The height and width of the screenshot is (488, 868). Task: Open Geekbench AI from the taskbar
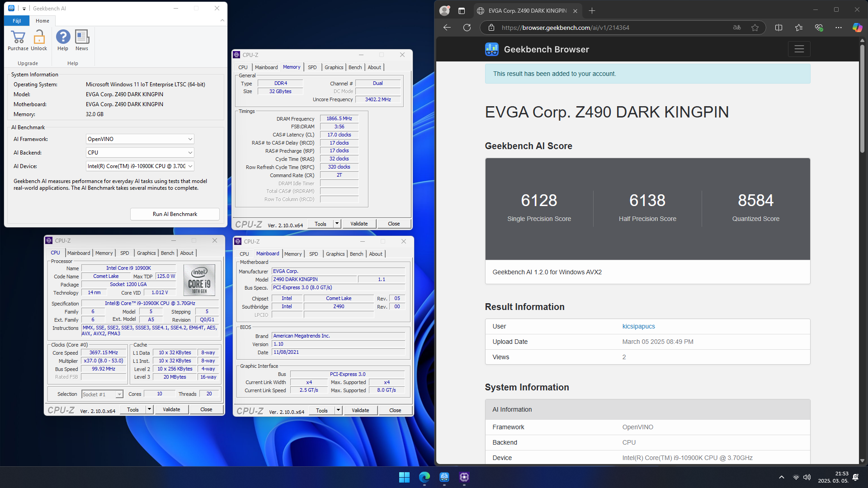point(444,477)
